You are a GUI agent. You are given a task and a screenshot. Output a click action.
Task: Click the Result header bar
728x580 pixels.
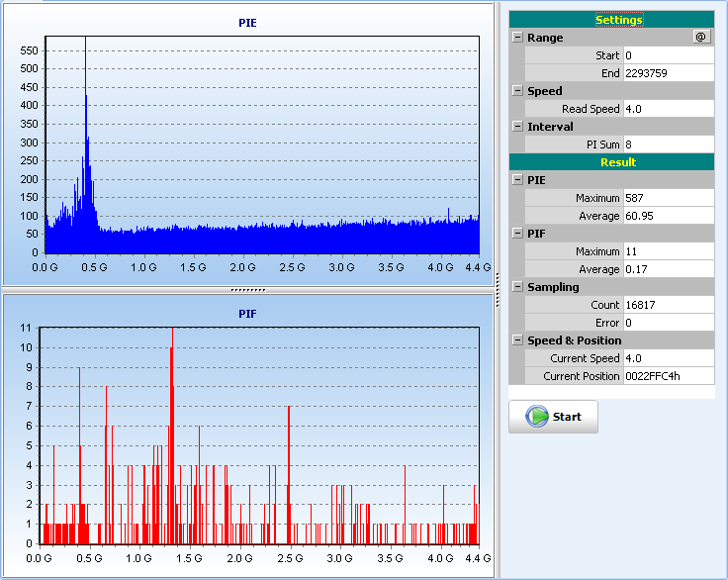coord(611,162)
